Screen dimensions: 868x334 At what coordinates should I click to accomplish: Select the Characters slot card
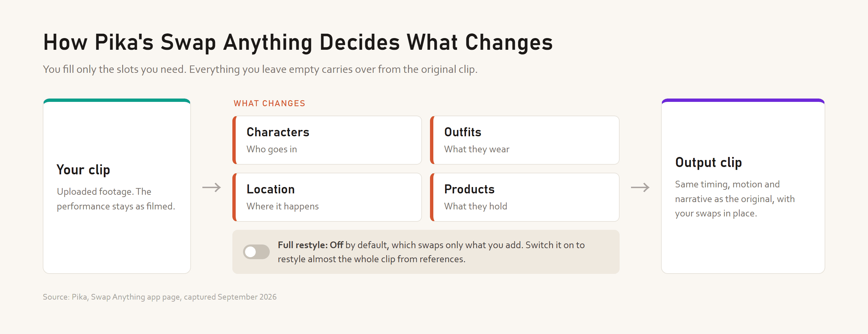point(327,140)
